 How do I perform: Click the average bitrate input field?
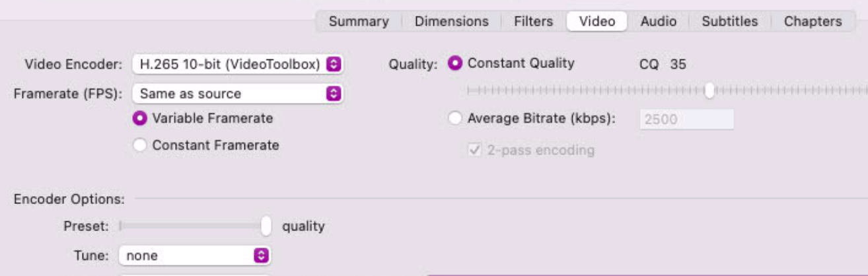click(686, 120)
